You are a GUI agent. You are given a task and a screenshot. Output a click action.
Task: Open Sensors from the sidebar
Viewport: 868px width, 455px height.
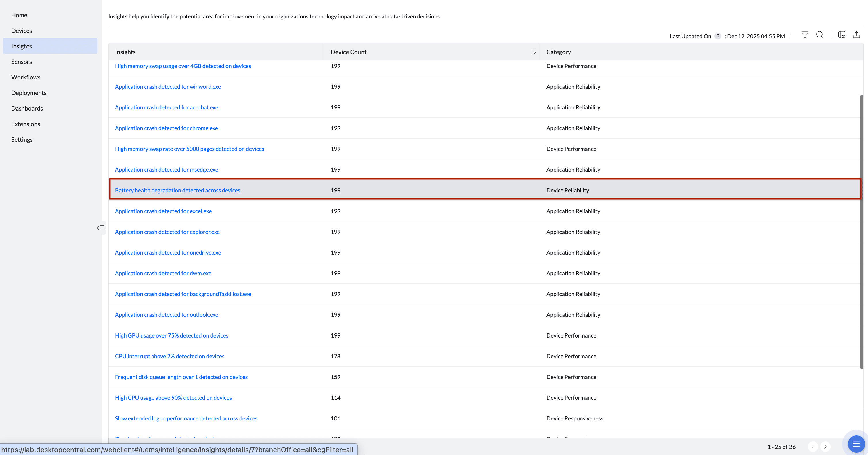click(x=22, y=62)
